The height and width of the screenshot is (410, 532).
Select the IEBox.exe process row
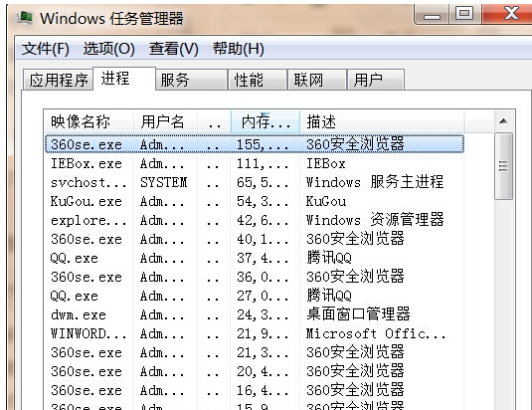click(255, 163)
